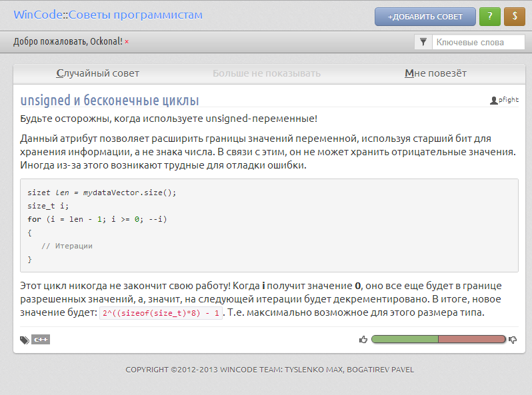Click the filter funnel icon
Viewport: 532px width, 395px height.
pyautogui.click(x=423, y=42)
